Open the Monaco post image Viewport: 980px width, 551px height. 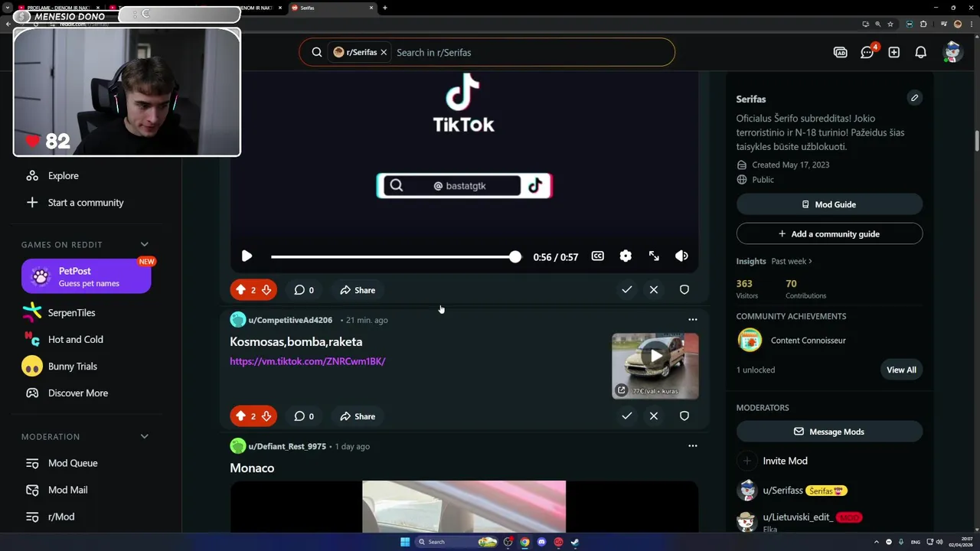[464, 507]
